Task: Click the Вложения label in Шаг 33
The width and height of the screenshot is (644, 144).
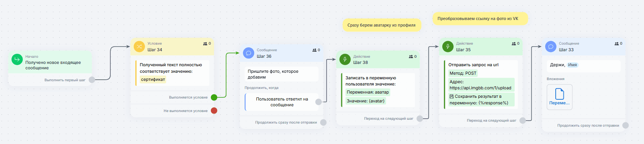Action: [x=555, y=79]
